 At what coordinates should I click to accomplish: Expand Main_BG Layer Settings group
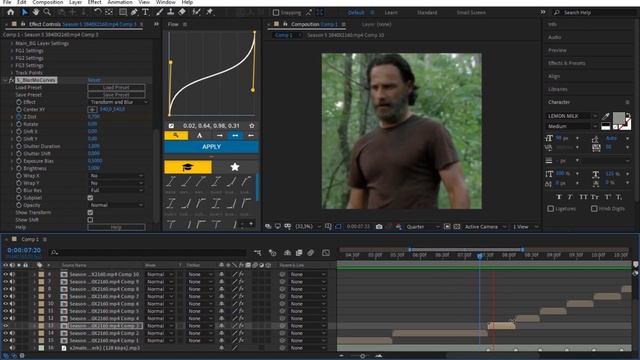[12, 43]
